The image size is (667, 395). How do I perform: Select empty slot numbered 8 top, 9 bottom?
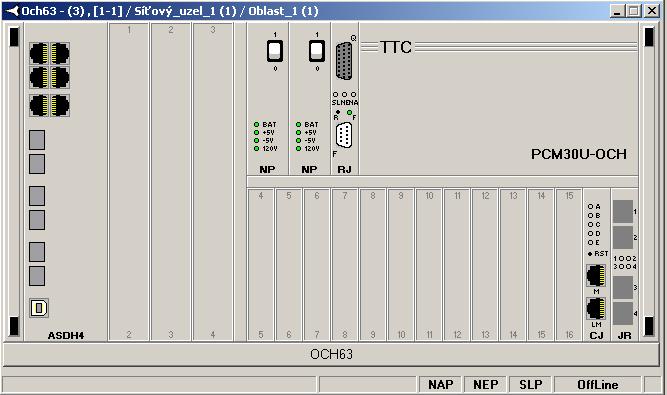pyautogui.click(x=373, y=265)
